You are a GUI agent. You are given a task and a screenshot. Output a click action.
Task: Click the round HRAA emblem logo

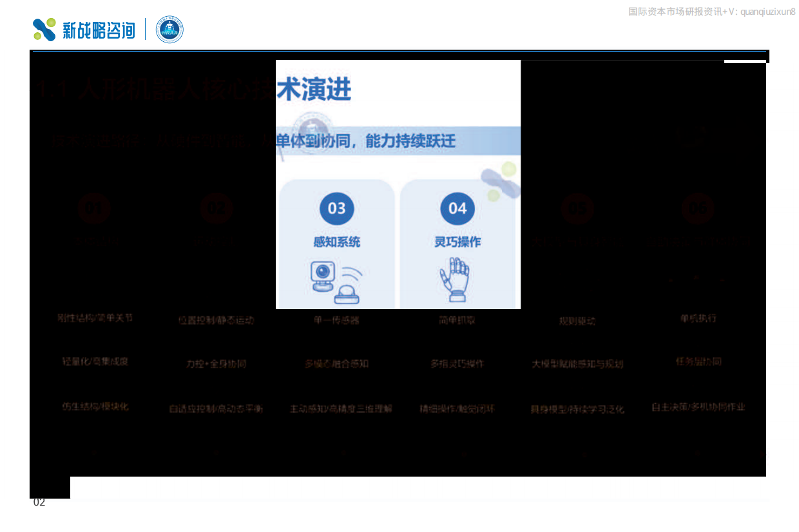(170, 30)
